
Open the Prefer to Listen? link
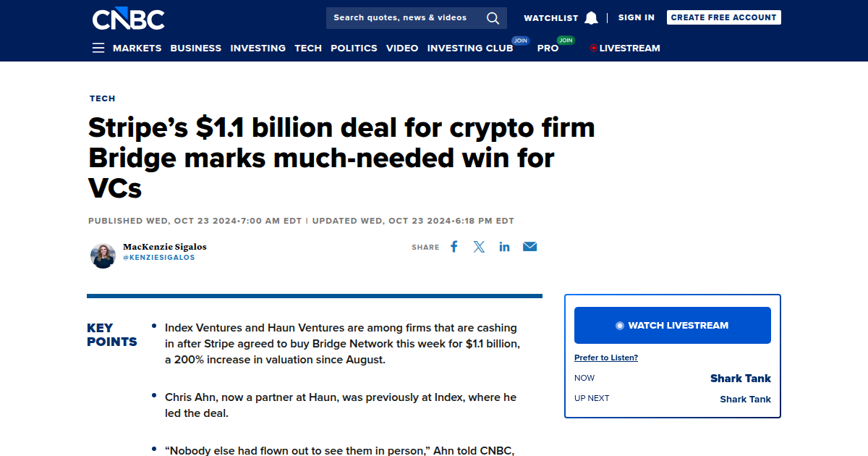605,357
